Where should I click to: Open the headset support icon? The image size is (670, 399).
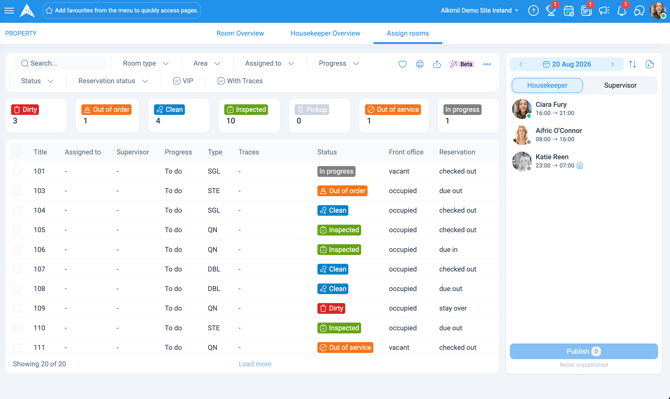[639, 11]
